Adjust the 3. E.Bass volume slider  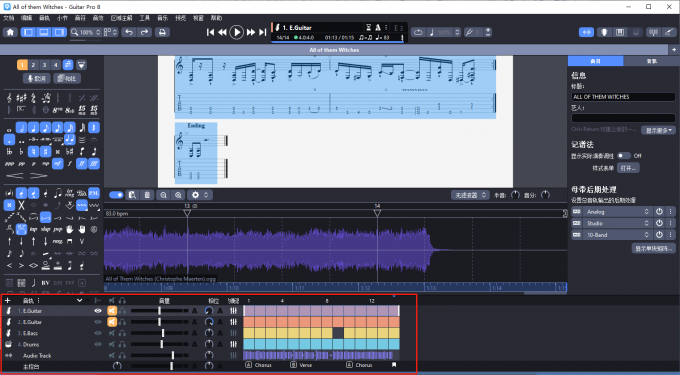point(163,333)
